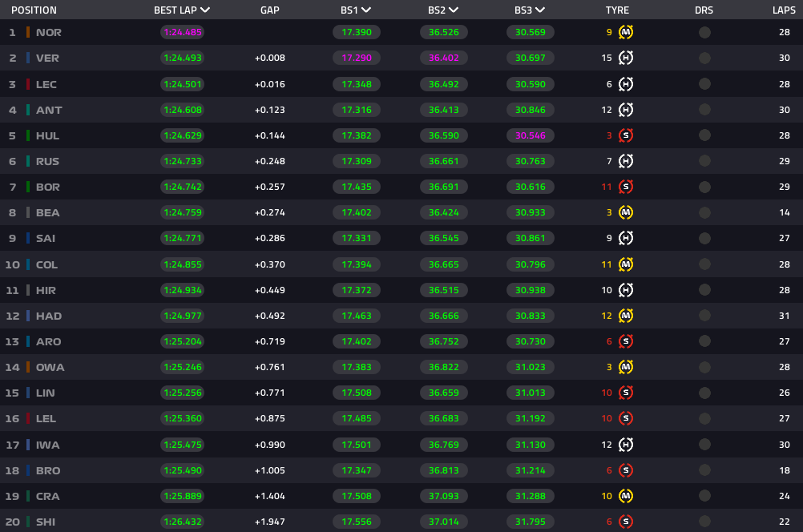This screenshot has height=532, width=803.
Task: Click SHI's soft tyre icon
Action: click(x=626, y=522)
